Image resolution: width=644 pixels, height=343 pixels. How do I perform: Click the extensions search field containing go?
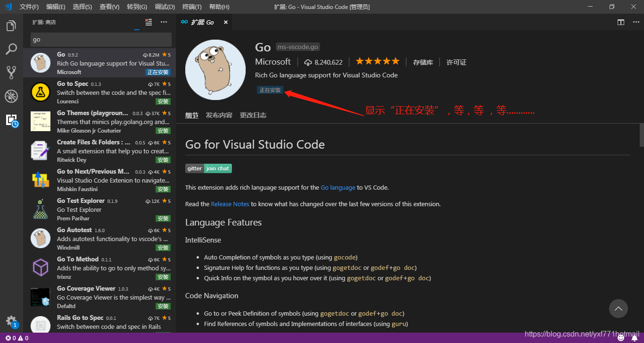point(101,40)
